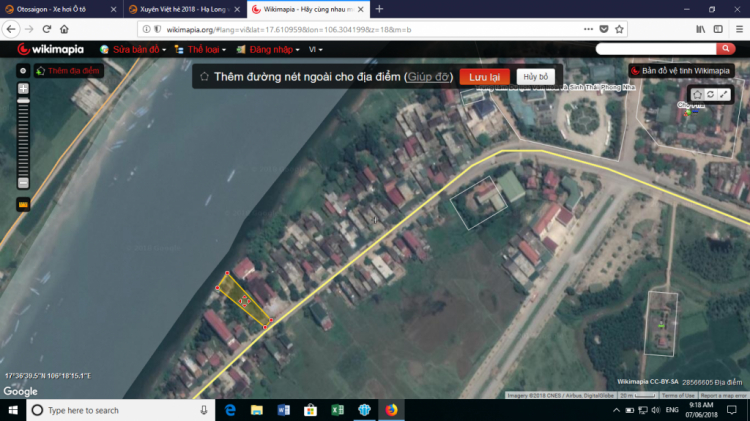Zoom out with the minus button
Viewport: 750px width, 421px height.
pyautogui.click(x=23, y=183)
